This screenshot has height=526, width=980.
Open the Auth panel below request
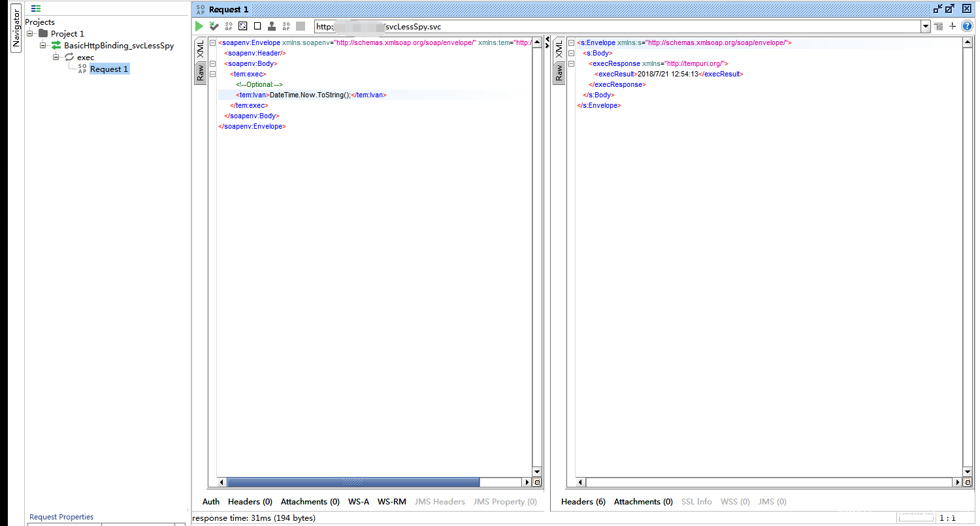(x=211, y=502)
